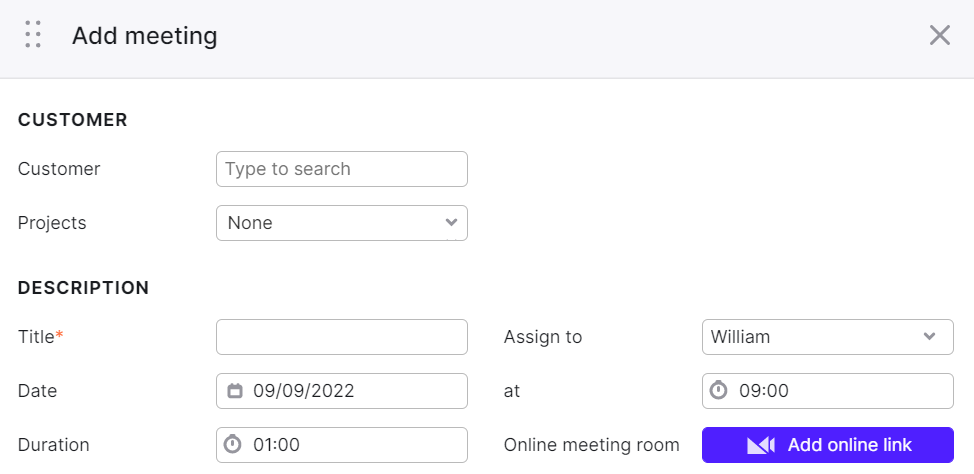The height and width of the screenshot is (474, 974).
Task: Click the clock icon in the at field
Action: 719,390
